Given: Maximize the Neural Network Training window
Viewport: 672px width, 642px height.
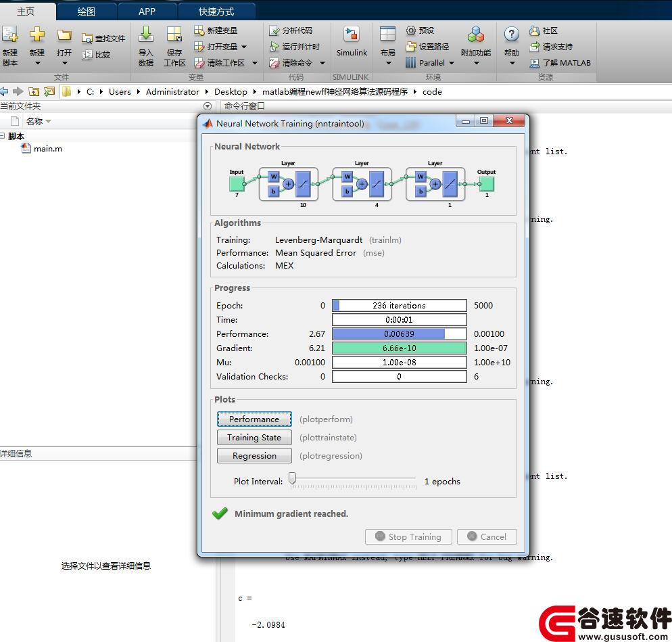Looking at the screenshot, I should (x=484, y=120).
